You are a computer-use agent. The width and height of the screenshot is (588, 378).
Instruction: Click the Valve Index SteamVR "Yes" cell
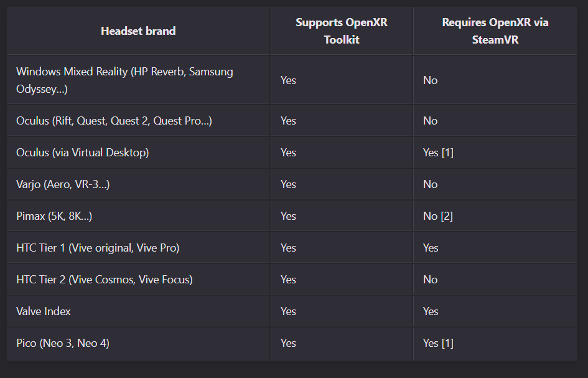coord(431,311)
